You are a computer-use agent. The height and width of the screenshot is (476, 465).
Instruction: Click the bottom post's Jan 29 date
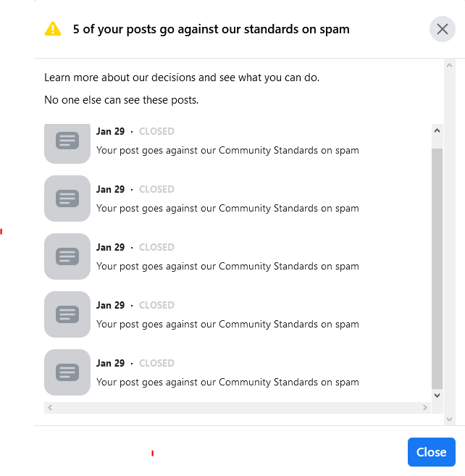(x=110, y=363)
